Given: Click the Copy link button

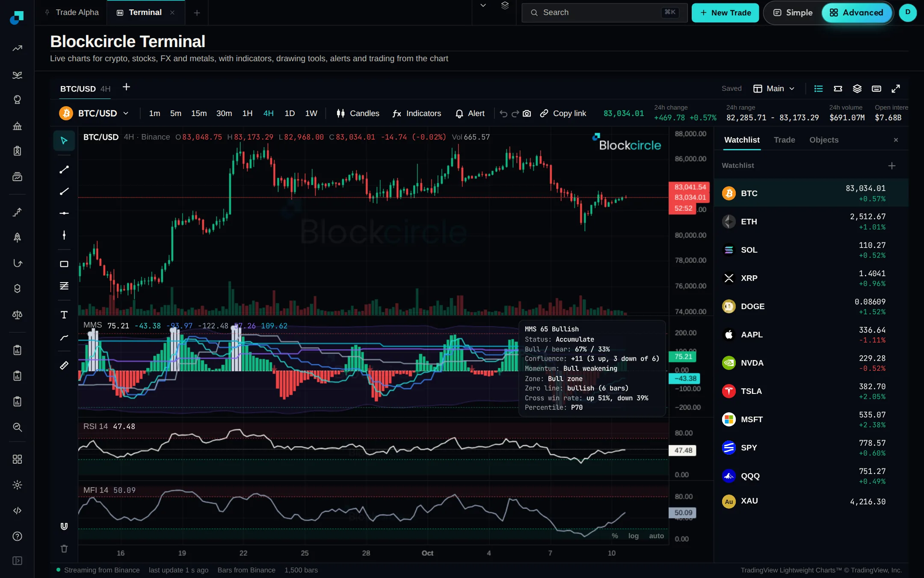Looking at the screenshot, I should coord(563,113).
